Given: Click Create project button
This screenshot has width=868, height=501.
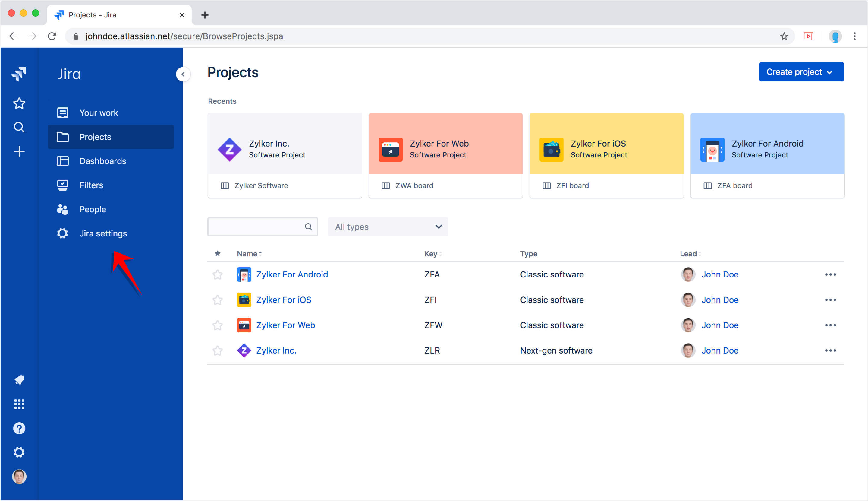Looking at the screenshot, I should (800, 71).
